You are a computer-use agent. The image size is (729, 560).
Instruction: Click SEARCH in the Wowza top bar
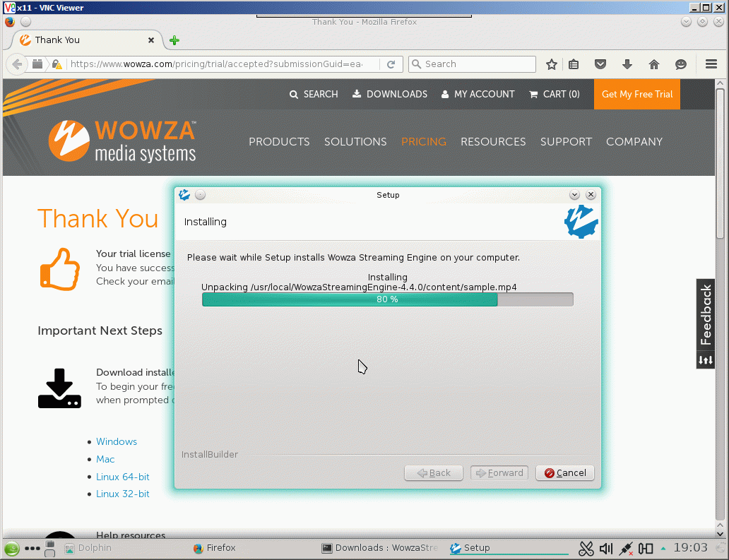click(x=314, y=95)
